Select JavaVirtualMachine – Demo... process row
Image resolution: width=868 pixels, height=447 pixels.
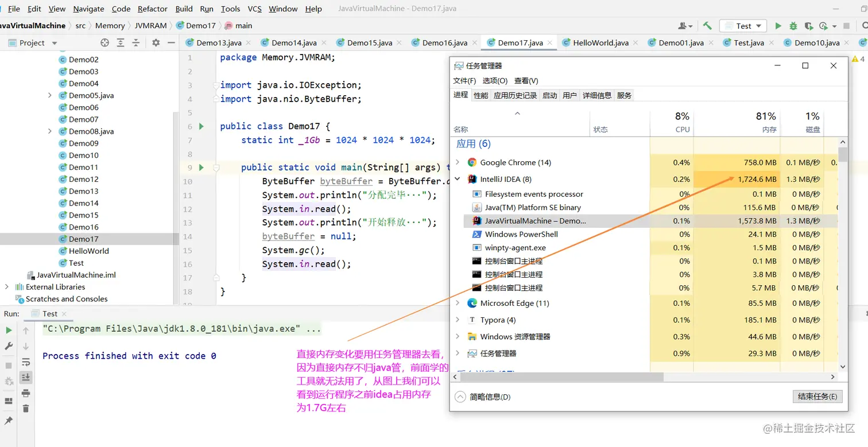tap(652, 221)
